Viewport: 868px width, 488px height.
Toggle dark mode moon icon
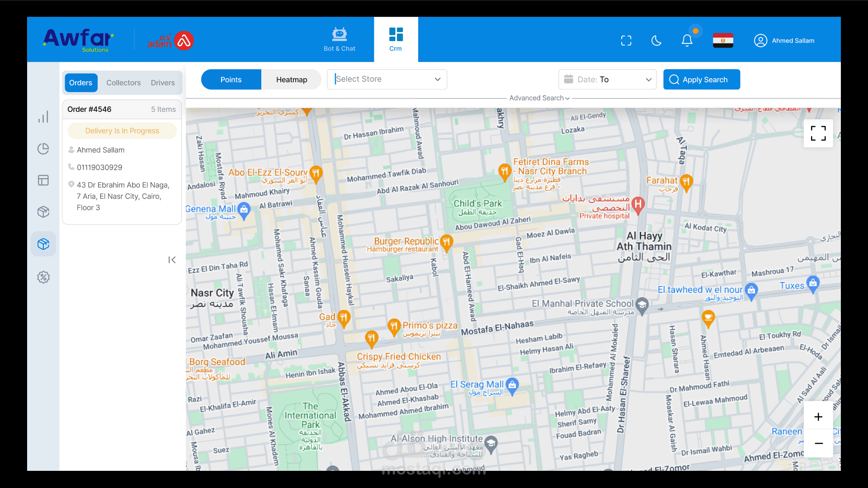[x=656, y=41]
